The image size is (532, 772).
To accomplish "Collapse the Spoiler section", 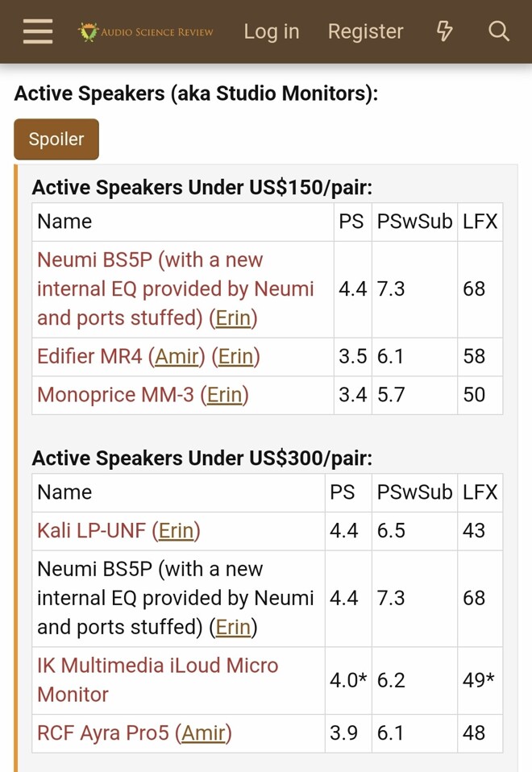I will point(56,139).
